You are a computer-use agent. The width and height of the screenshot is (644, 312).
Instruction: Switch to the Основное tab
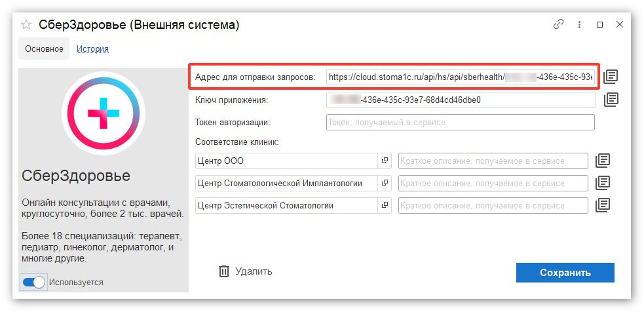click(45, 49)
